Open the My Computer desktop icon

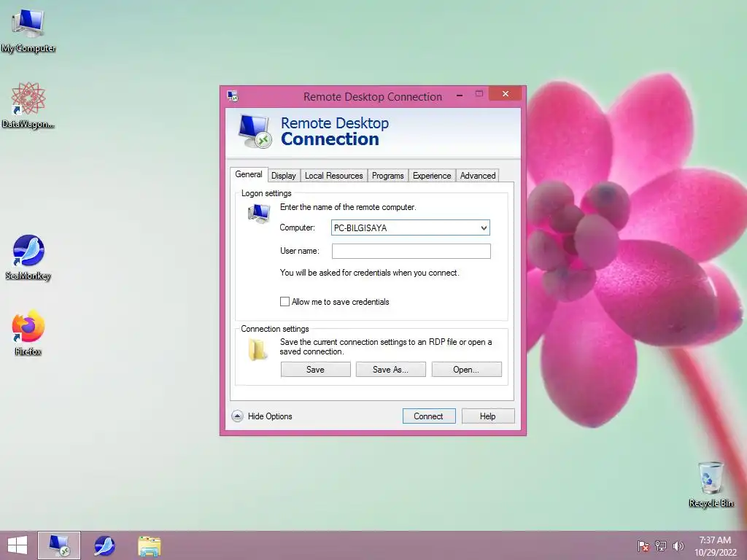coord(28,31)
